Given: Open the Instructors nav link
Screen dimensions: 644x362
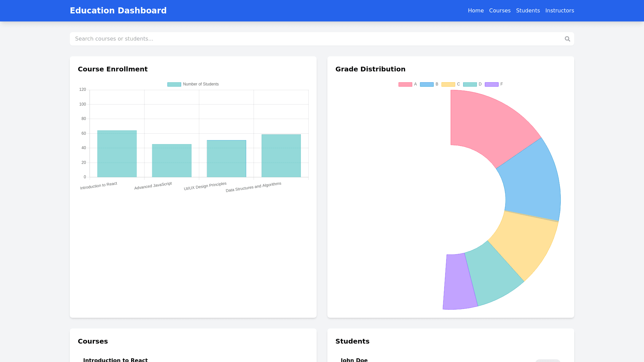Looking at the screenshot, I should [559, 11].
